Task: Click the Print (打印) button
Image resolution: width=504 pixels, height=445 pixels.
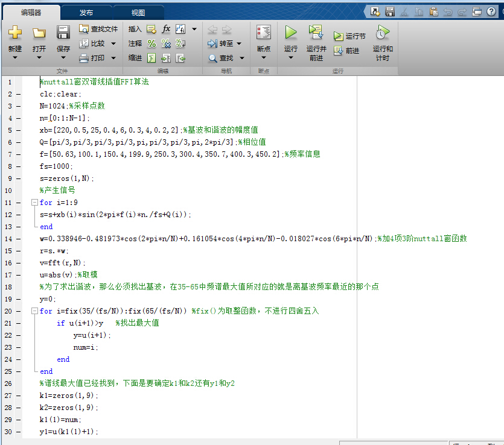Action: pos(92,58)
